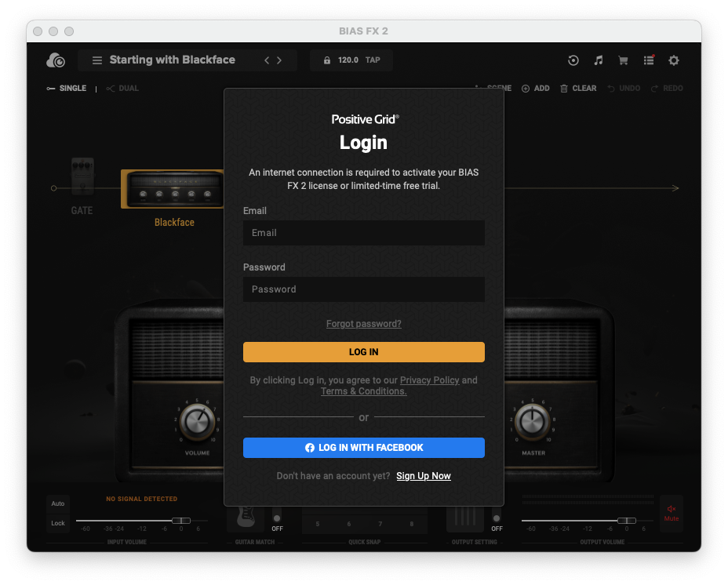Click the ADD button
Screen dimensions: 728x585
[x=536, y=88]
